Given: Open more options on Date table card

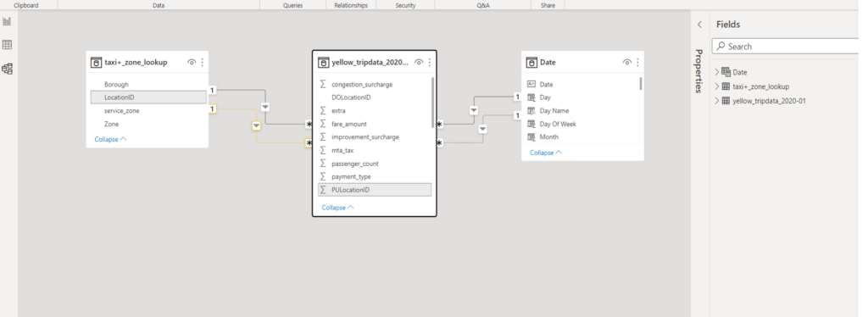Looking at the screenshot, I should coord(637,63).
